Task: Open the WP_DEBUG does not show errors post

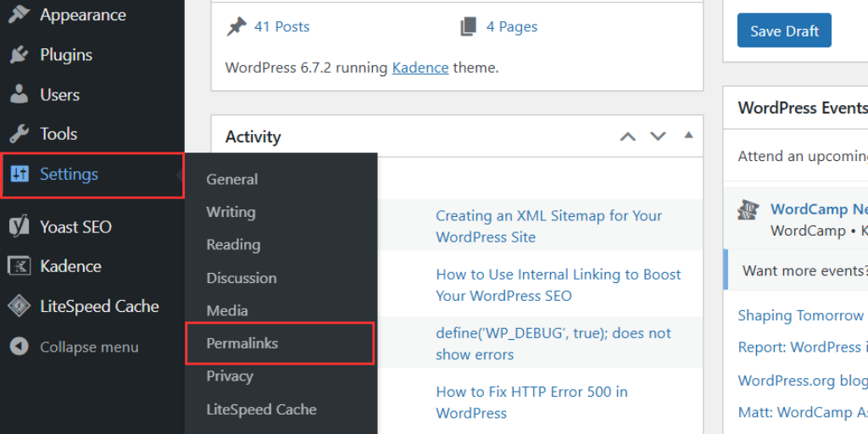Action: pyautogui.click(x=553, y=344)
